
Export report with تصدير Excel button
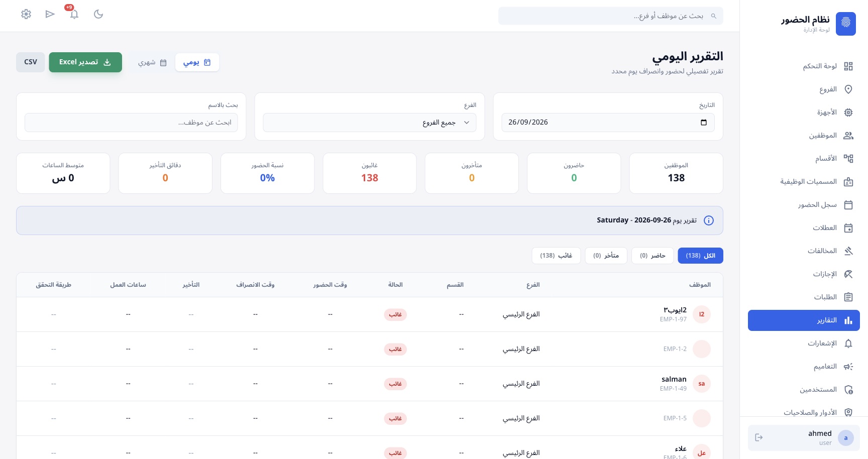click(85, 62)
